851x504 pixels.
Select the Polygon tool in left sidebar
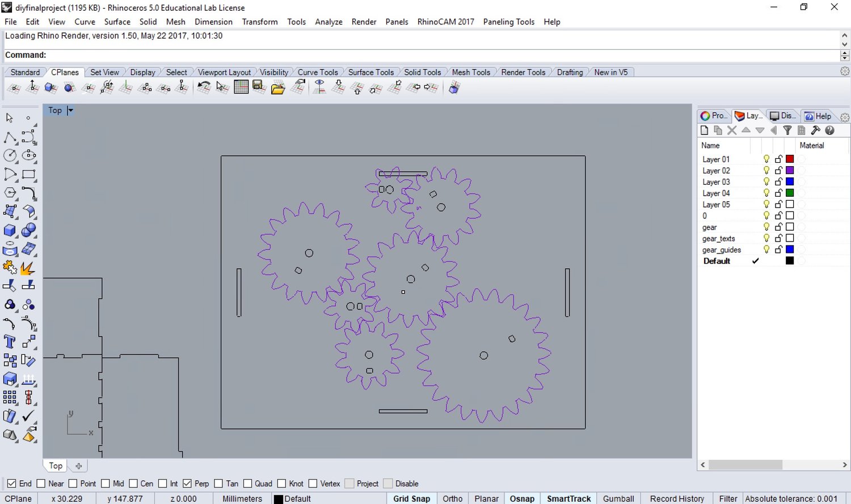[10, 193]
